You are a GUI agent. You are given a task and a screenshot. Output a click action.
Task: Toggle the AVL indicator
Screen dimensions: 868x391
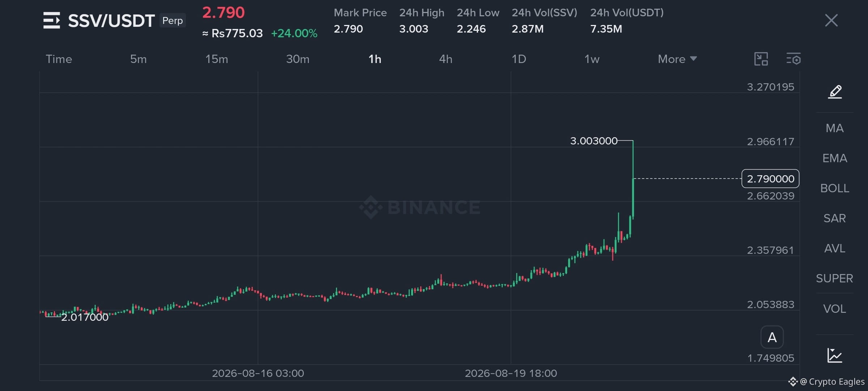click(x=835, y=248)
